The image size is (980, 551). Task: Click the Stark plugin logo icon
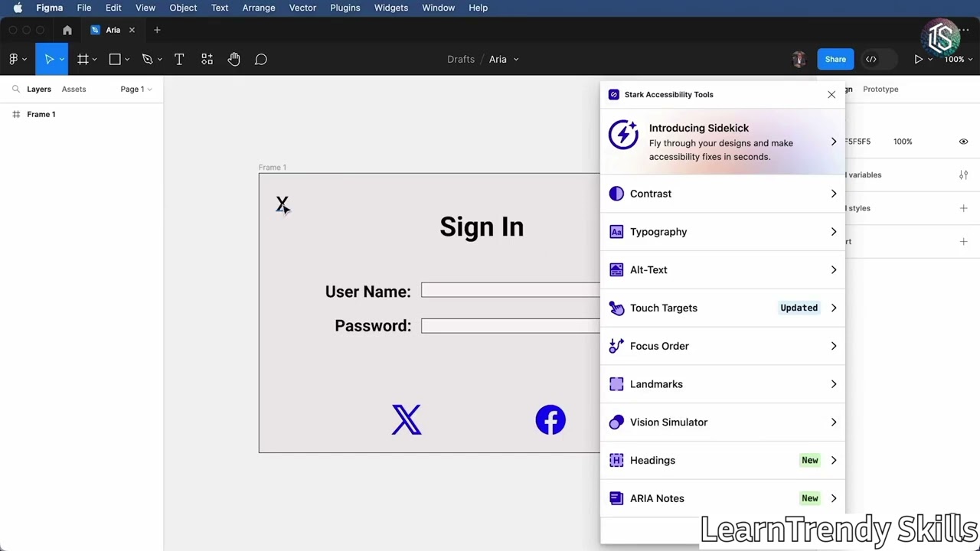(x=614, y=95)
